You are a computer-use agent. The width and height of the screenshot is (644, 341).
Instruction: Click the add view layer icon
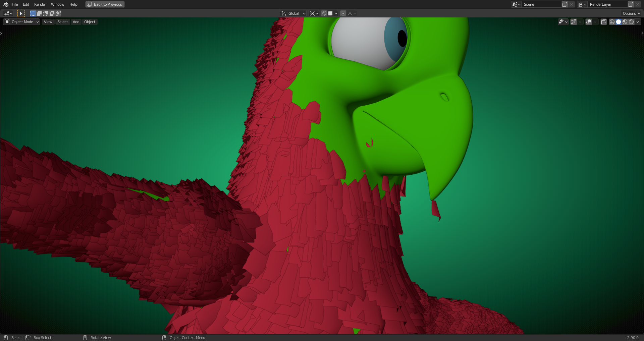pyautogui.click(x=631, y=4)
